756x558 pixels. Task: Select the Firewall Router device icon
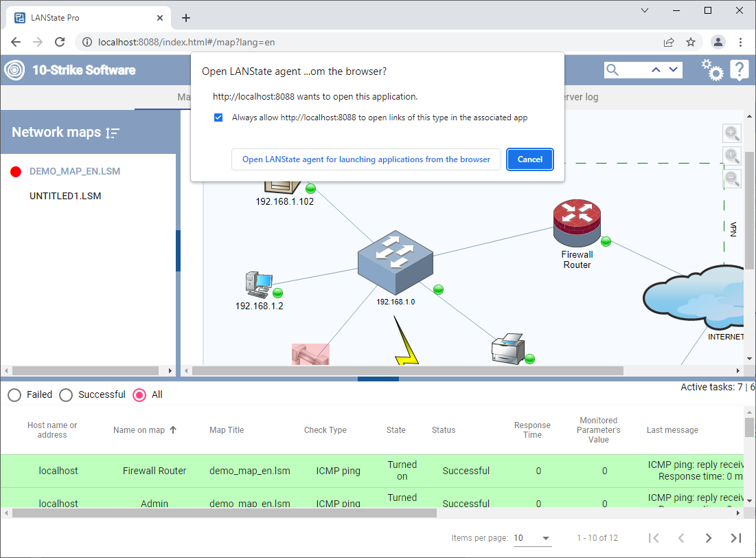[x=577, y=223]
